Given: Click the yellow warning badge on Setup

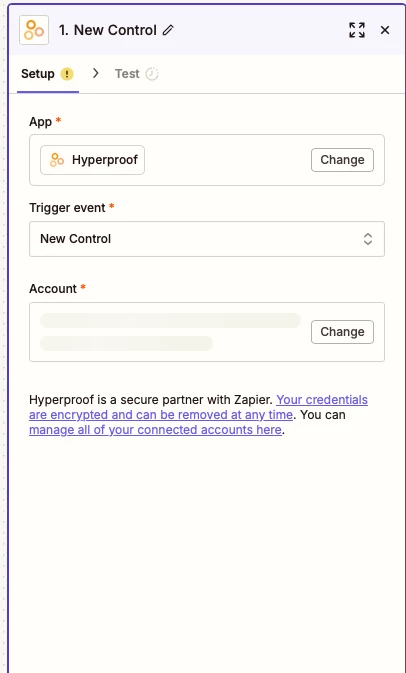Looking at the screenshot, I should click(67, 74).
